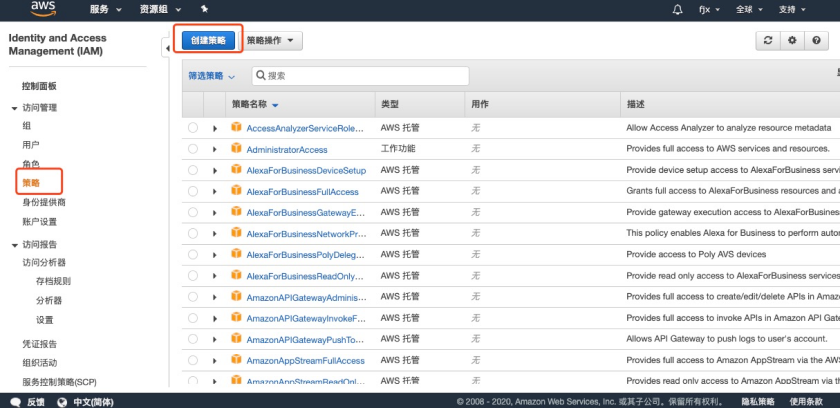
Task: Open 存档规则 under access analyzer
Action: click(x=53, y=281)
